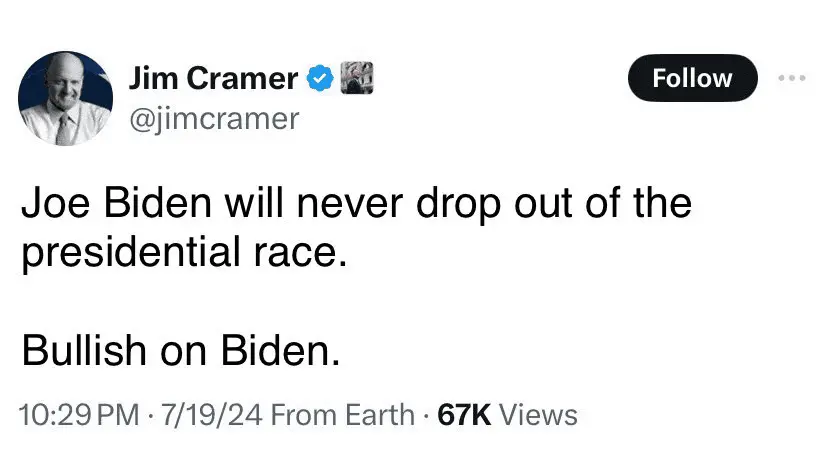Open the three-dot more options menu
The image size is (828, 453).
(x=791, y=78)
